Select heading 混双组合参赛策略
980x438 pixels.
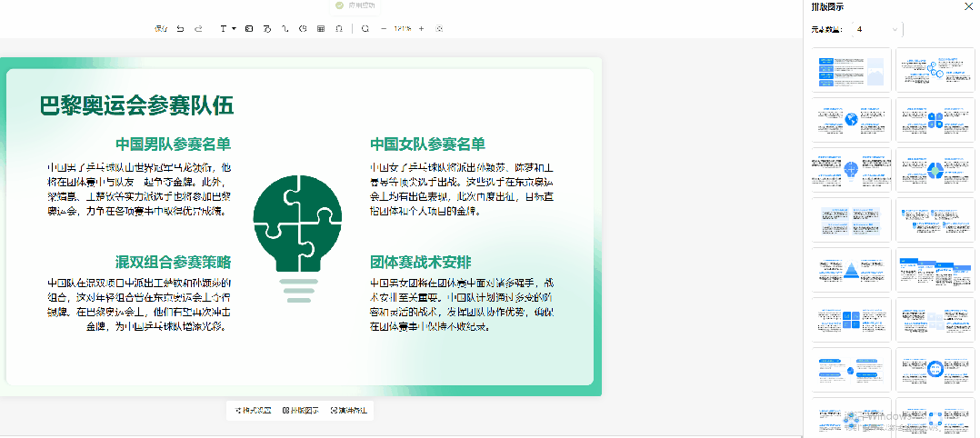[173, 261]
